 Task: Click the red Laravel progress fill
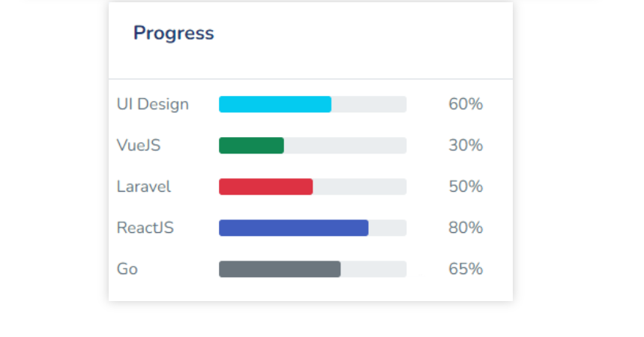[x=265, y=186]
